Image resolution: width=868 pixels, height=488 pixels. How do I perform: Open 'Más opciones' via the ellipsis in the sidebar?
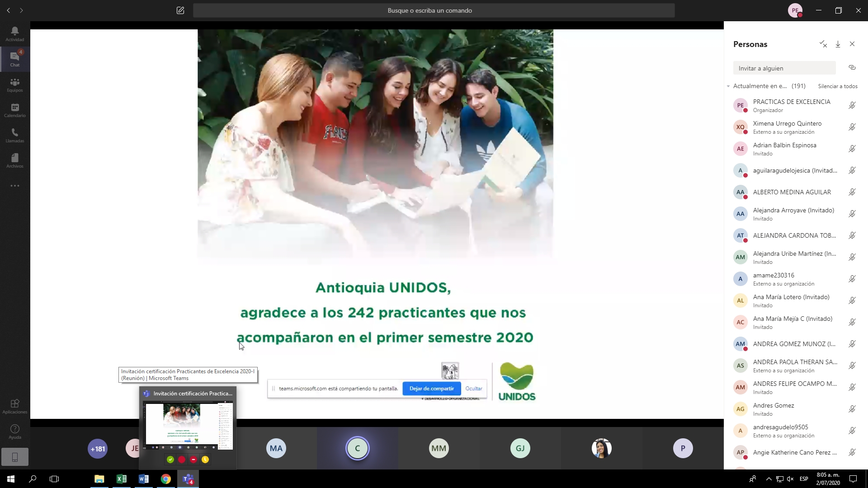click(14, 185)
